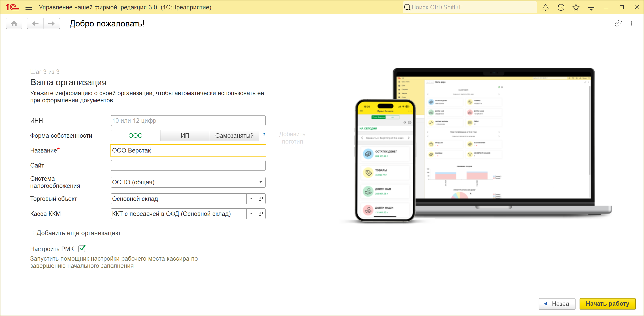Toggle the Настроить РМК checkbox
Image resolution: width=644 pixels, height=316 pixels.
coord(82,248)
